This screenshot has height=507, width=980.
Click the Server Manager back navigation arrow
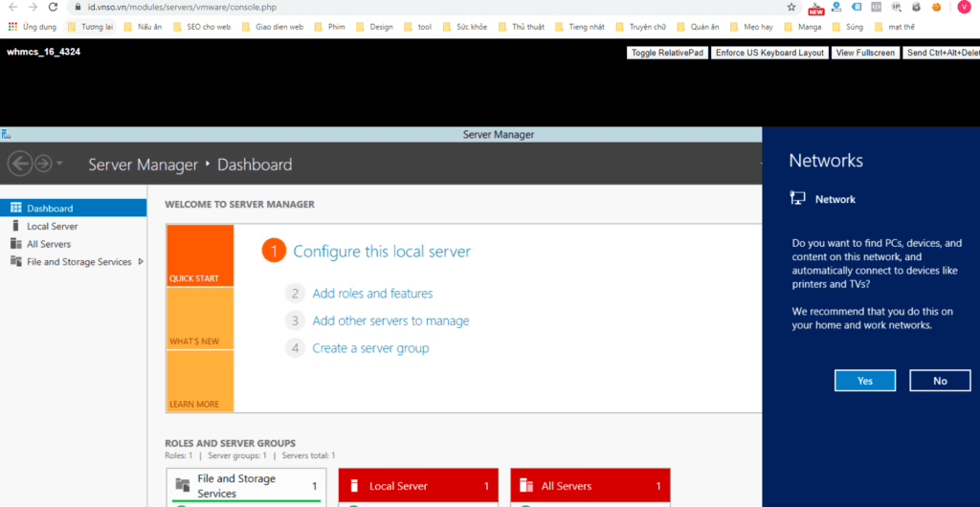(x=20, y=164)
